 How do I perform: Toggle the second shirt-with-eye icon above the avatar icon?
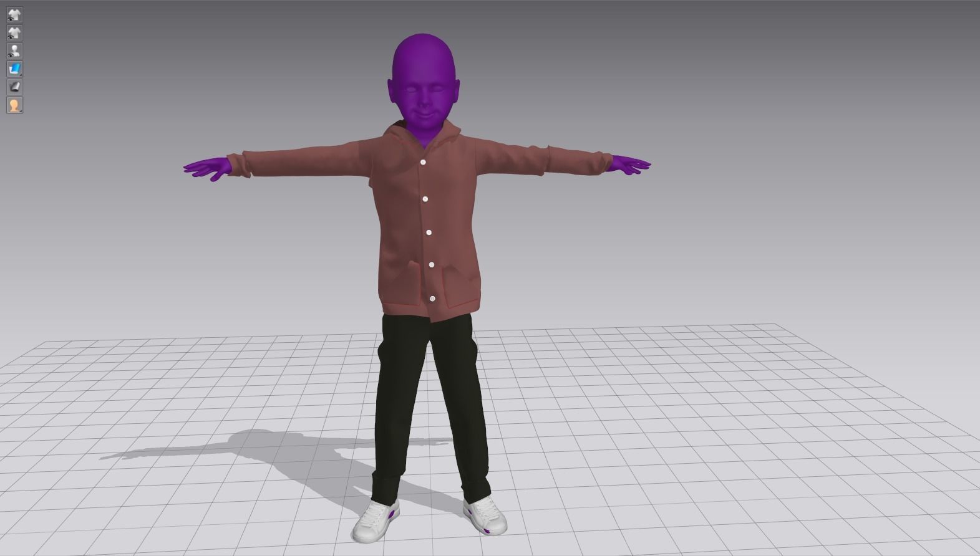point(14,32)
